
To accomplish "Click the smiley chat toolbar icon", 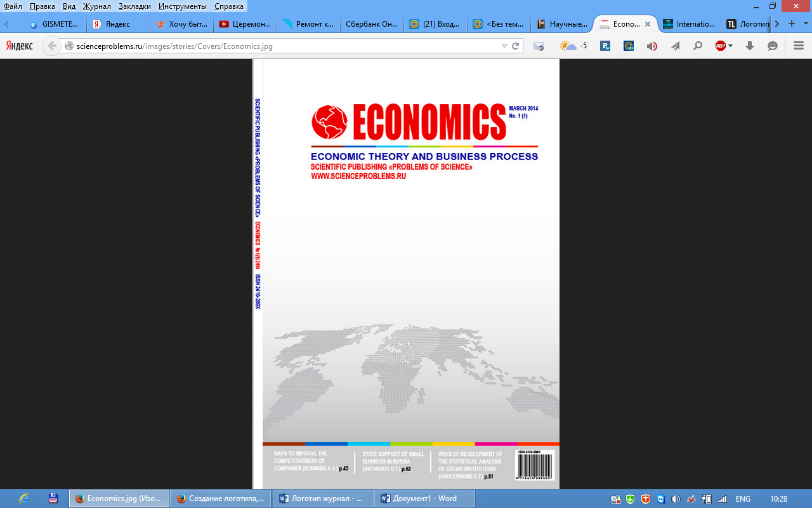I will coord(773,46).
